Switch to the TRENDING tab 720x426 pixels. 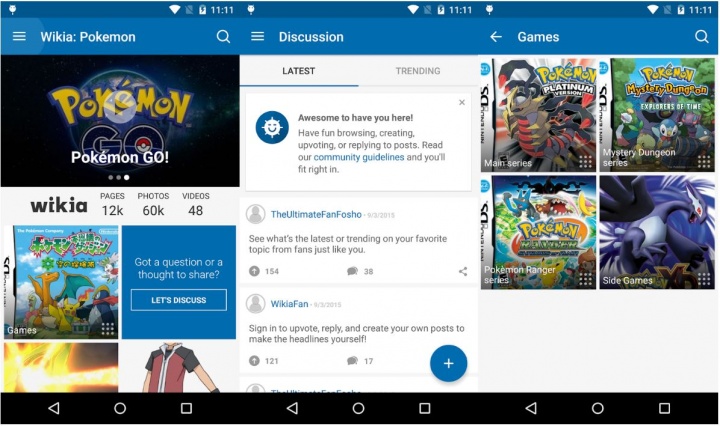pos(418,71)
